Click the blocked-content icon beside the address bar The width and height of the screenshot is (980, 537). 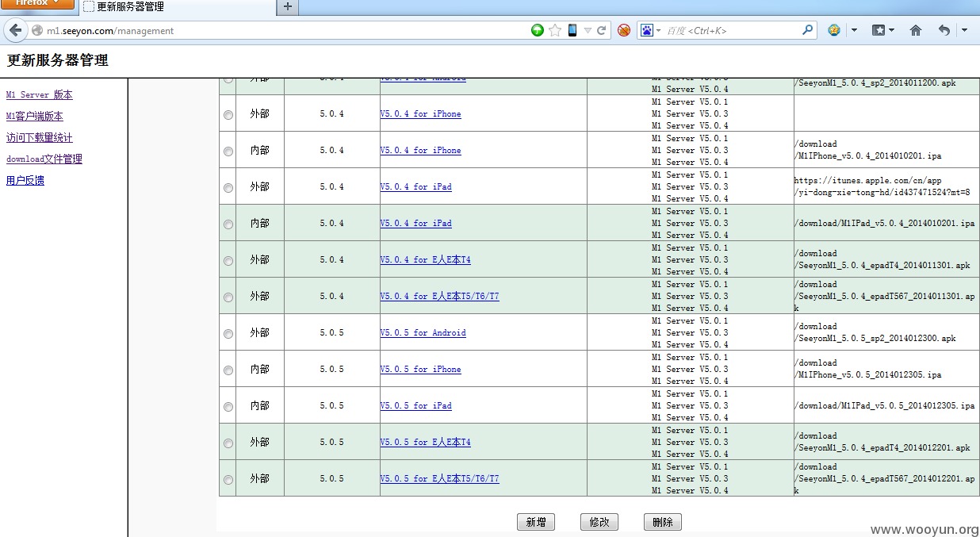coord(624,30)
